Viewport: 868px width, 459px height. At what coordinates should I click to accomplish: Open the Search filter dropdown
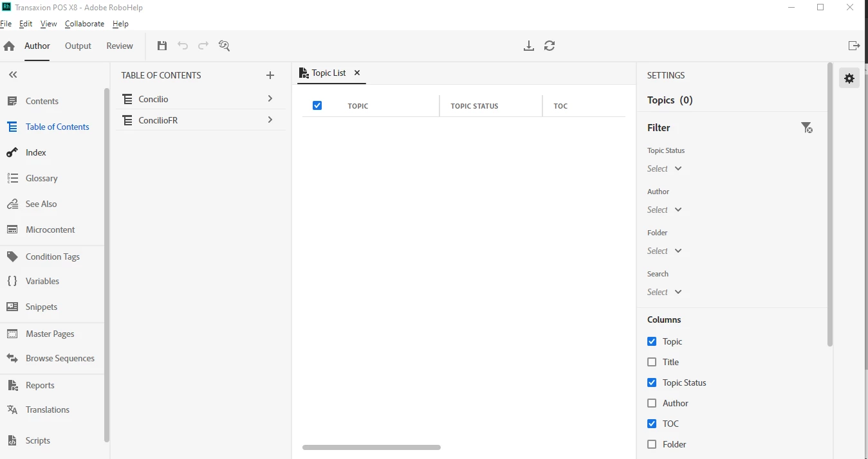pos(665,292)
